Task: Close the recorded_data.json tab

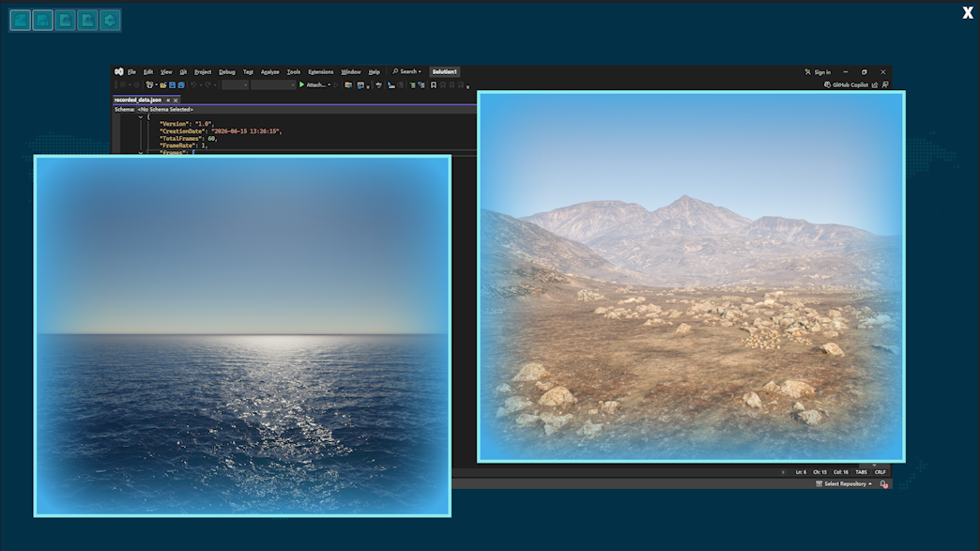Action: click(176, 99)
